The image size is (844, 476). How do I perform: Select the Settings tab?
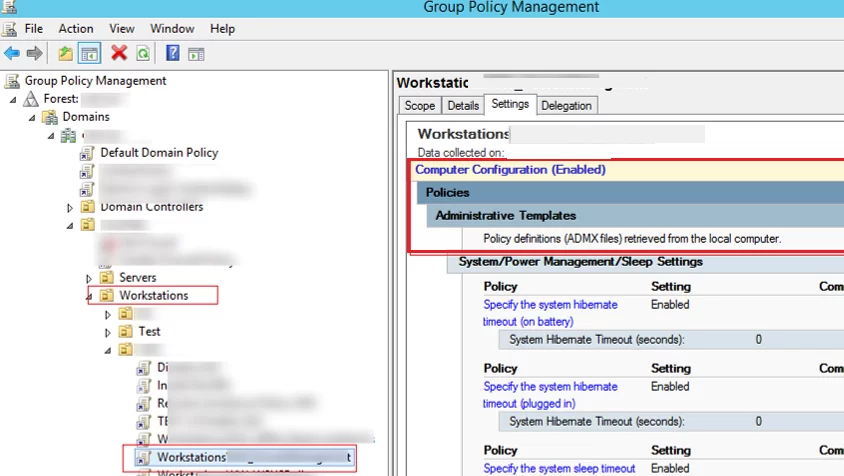(x=510, y=104)
